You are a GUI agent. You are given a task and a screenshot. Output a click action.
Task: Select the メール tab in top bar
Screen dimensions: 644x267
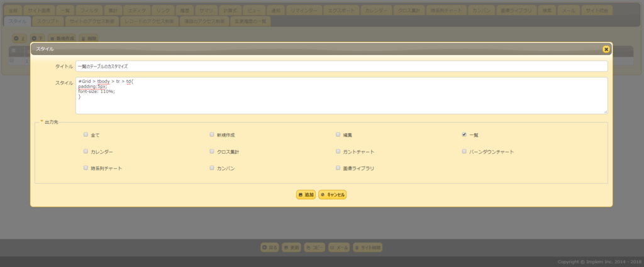tap(569, 10)
